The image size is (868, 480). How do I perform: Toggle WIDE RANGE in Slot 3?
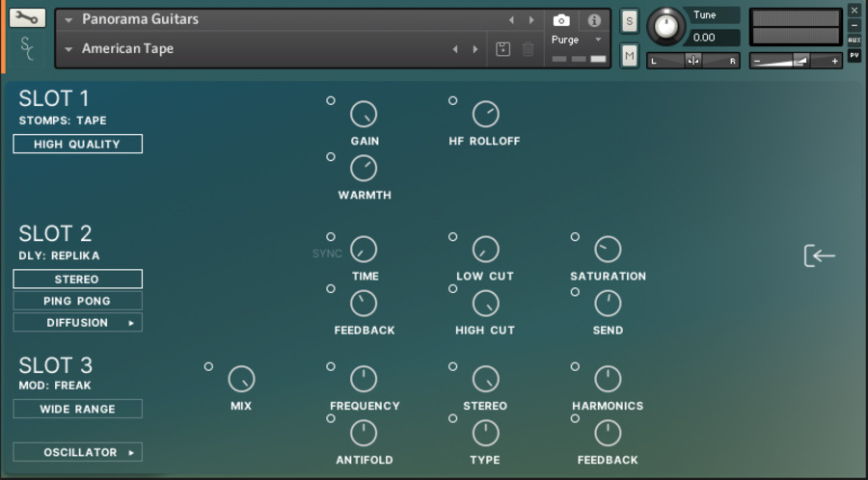point(77,409)
